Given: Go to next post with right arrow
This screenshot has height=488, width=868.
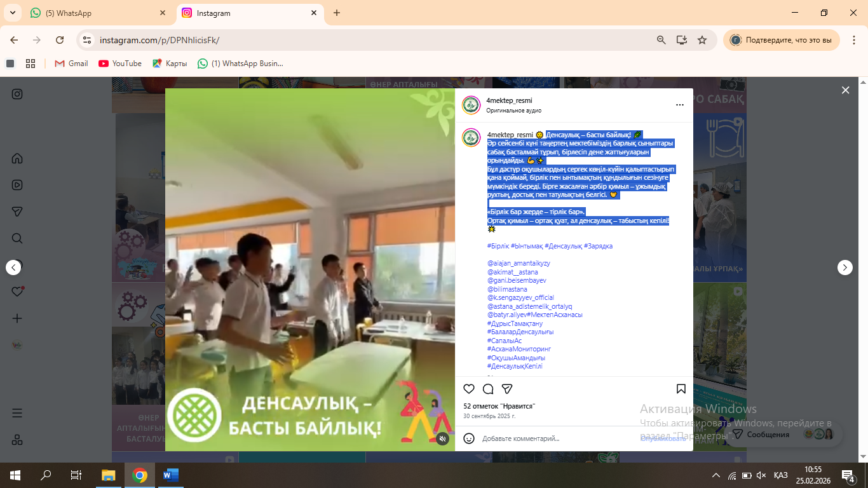Looking at the screenshot, I should tap(844, 268).
